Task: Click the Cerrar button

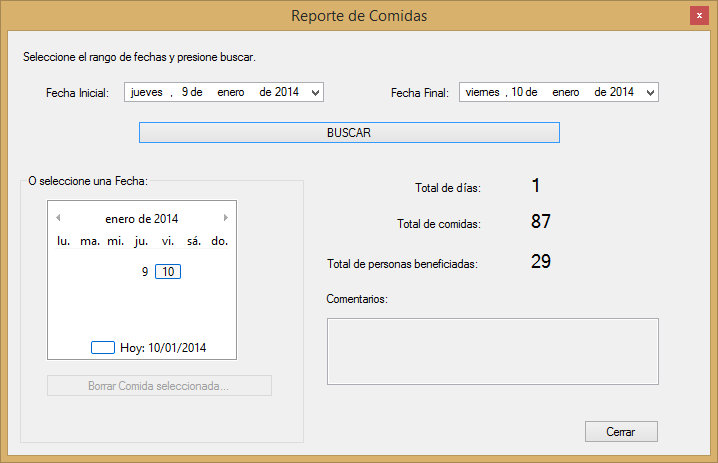Action: (621, 431)
